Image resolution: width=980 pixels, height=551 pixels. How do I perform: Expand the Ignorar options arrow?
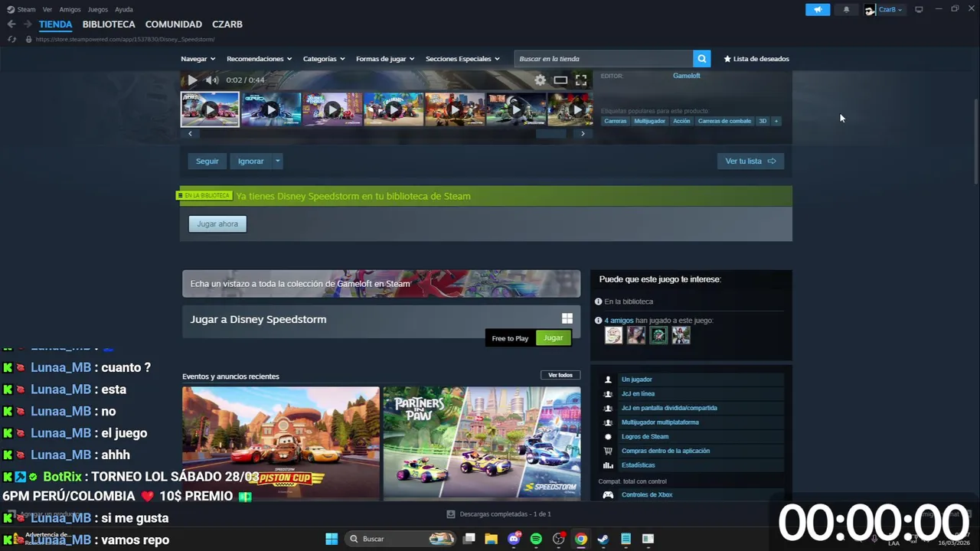coord(277,161)
